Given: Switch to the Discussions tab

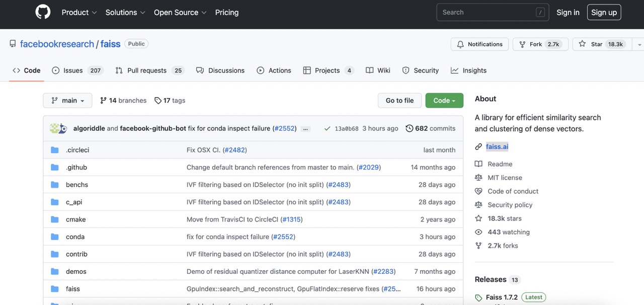Looking at the screenshot, I should (220, 70).
